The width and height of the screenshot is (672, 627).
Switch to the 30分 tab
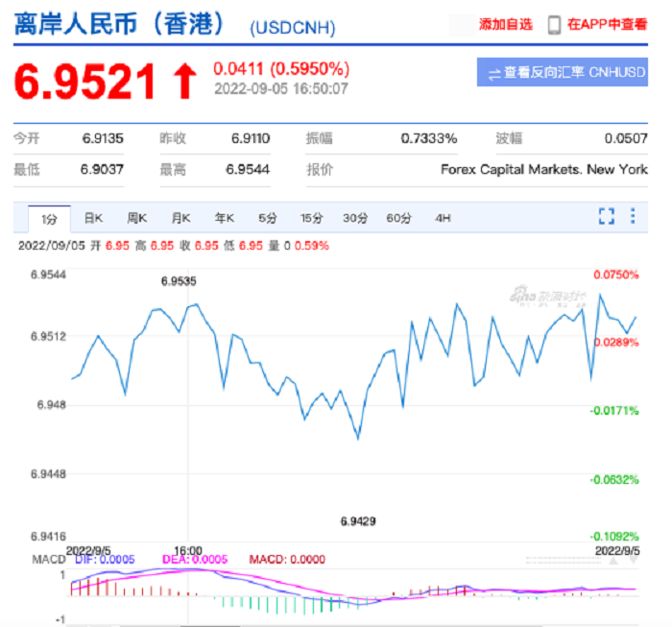(x=355, y=218)
